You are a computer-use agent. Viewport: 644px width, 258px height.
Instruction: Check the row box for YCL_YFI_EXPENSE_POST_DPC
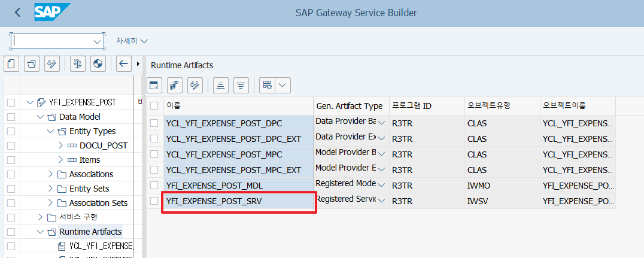click(x=154, y=123)
